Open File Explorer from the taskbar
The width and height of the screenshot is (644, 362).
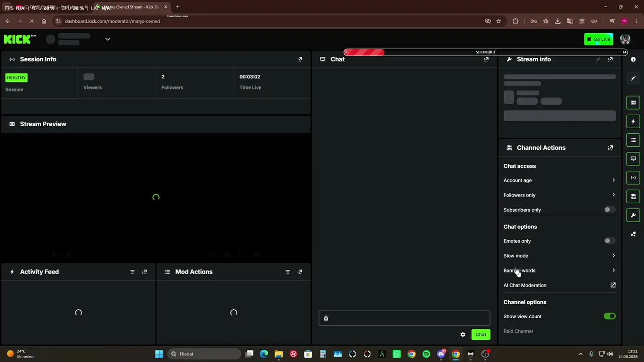tap(279, 354)
